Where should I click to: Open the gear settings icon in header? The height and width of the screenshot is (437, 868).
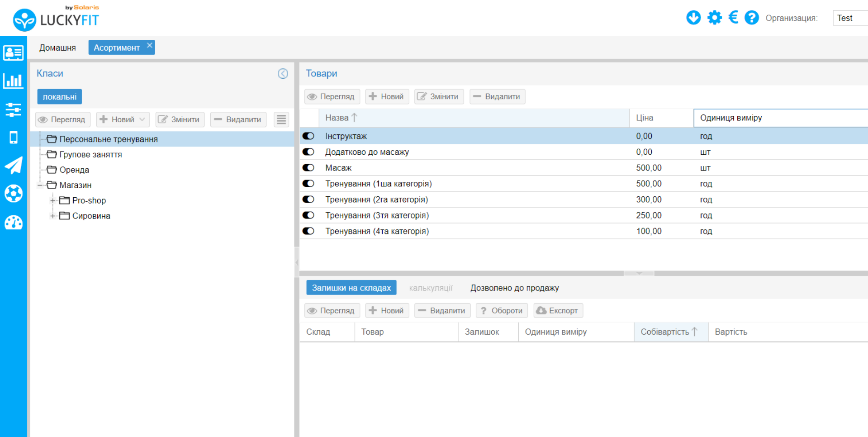tap(715, 18)
